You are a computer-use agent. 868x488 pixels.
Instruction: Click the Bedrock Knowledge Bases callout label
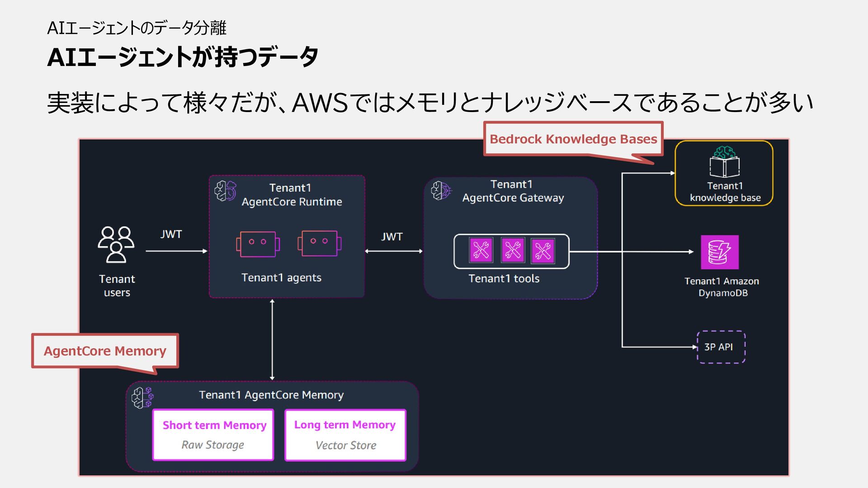coord(573,139)
